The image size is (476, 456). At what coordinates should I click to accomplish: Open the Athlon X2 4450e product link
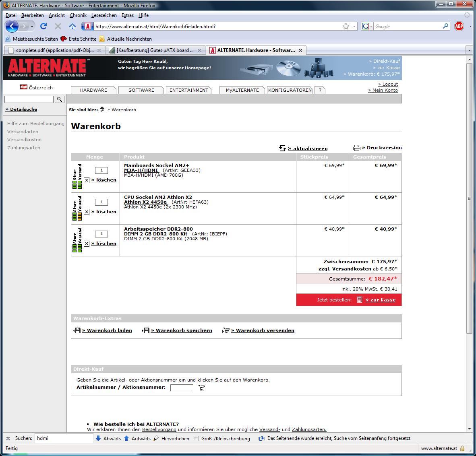tap(146, 202)
